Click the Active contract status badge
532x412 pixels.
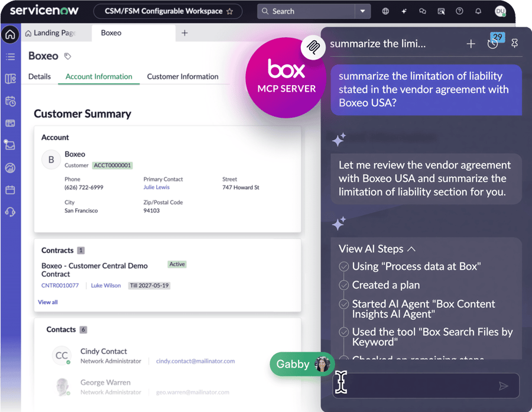[x=177, y=264]
